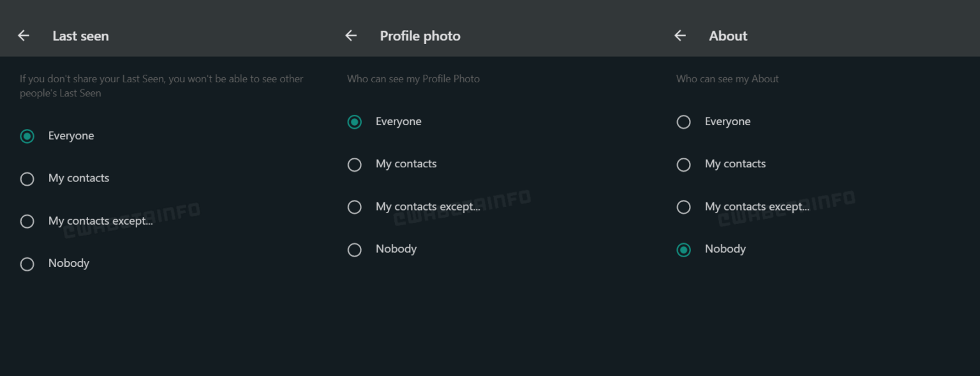Go back from the Last seen screen
Screen dimensions: 980x376
pos(24,36)
